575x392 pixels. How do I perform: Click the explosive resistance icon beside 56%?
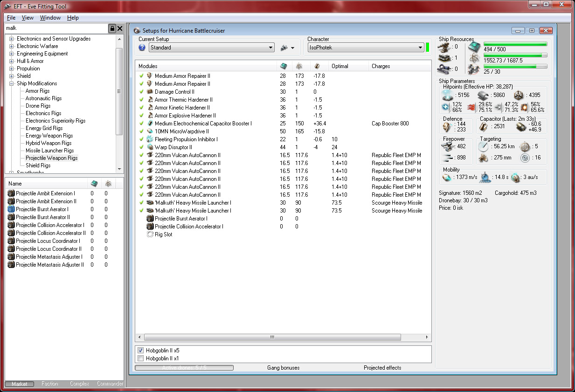pos(524,107)
